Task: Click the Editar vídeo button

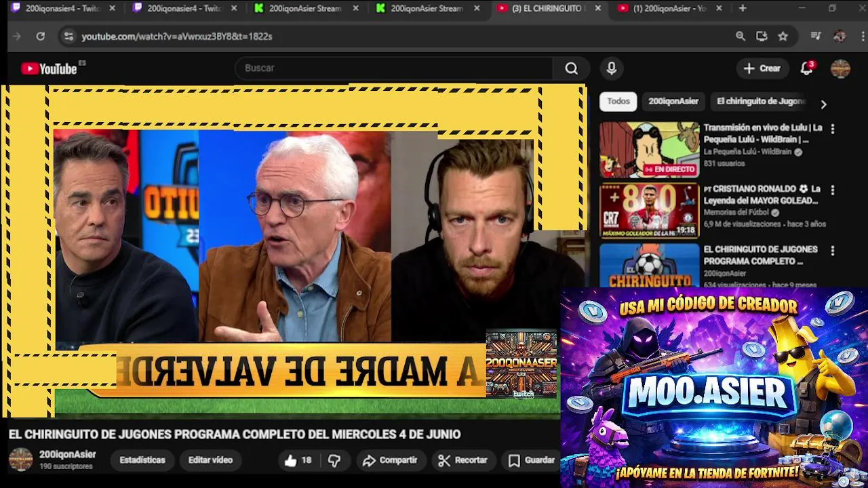Action: point(210,460)
